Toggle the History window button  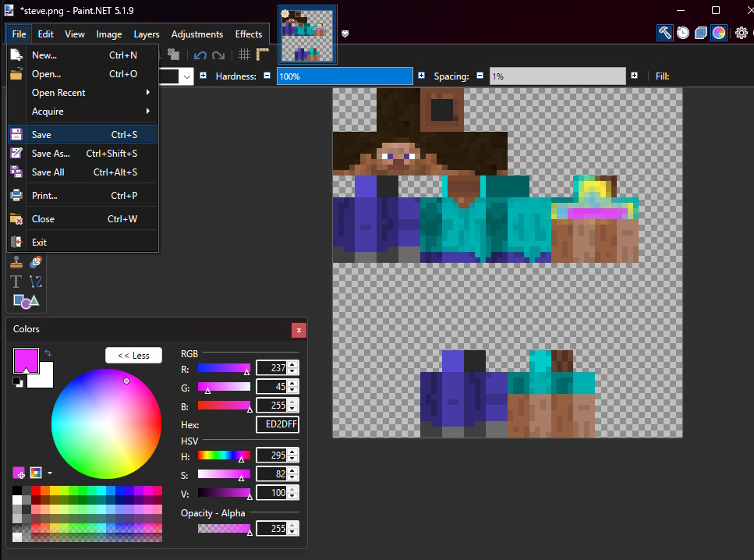(x=682, y=33)
